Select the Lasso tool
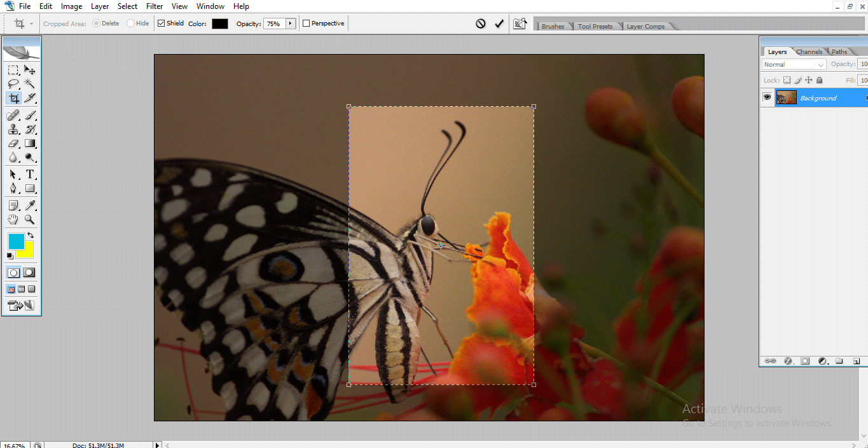 (x=13, y=84)
